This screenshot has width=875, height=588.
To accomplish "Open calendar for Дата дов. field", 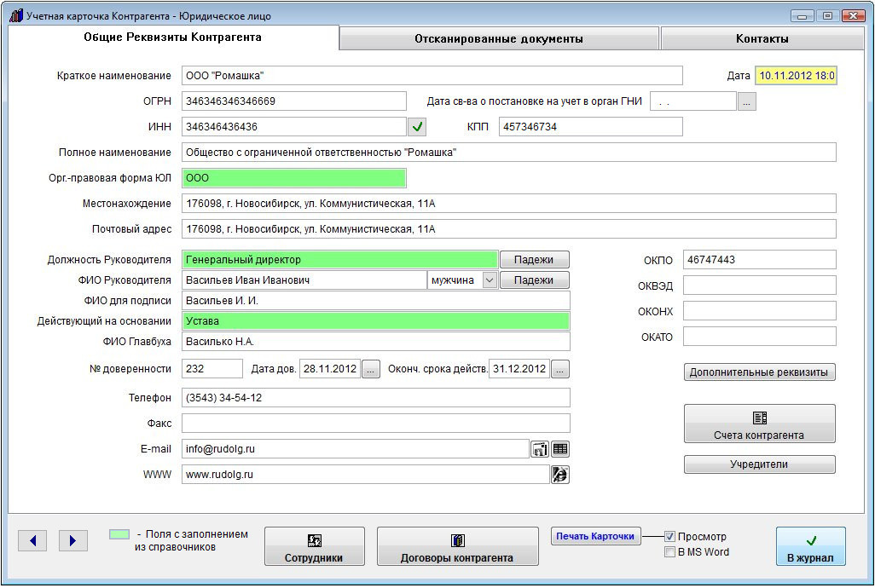I will 371,369.
